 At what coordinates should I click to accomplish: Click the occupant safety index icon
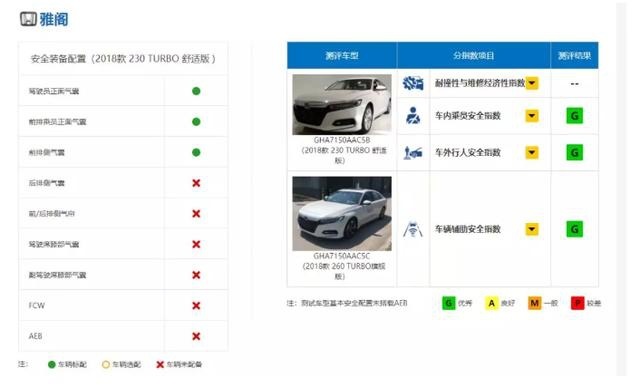(x=413, y=116)
